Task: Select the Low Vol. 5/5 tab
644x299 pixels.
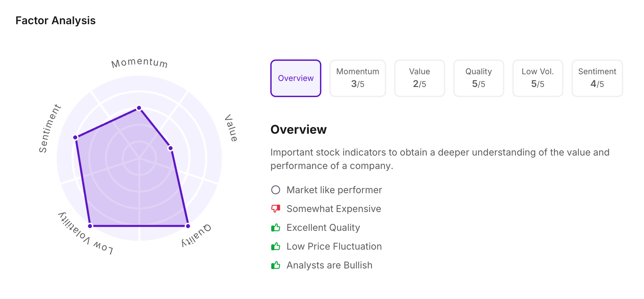Action: 538,78
